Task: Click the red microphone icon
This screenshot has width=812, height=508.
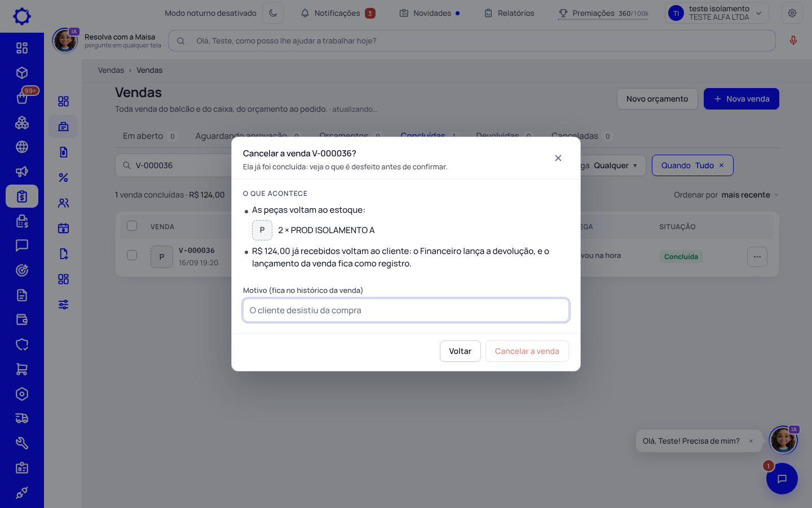Action: [x=793, y=41]
